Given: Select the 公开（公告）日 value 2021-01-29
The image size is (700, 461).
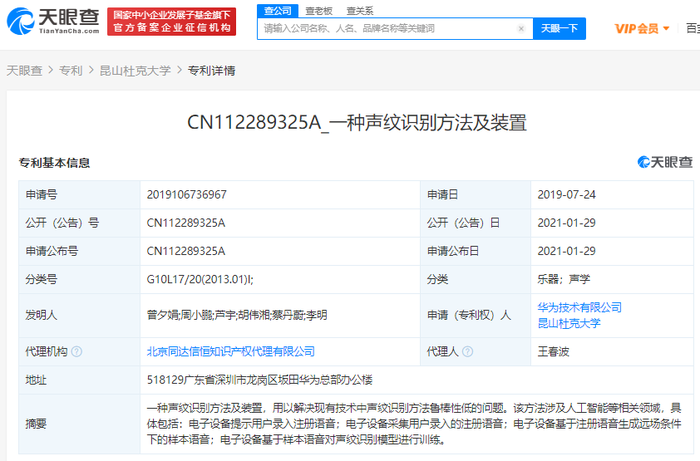Looking at the screenshot, I should coord(567,223).
